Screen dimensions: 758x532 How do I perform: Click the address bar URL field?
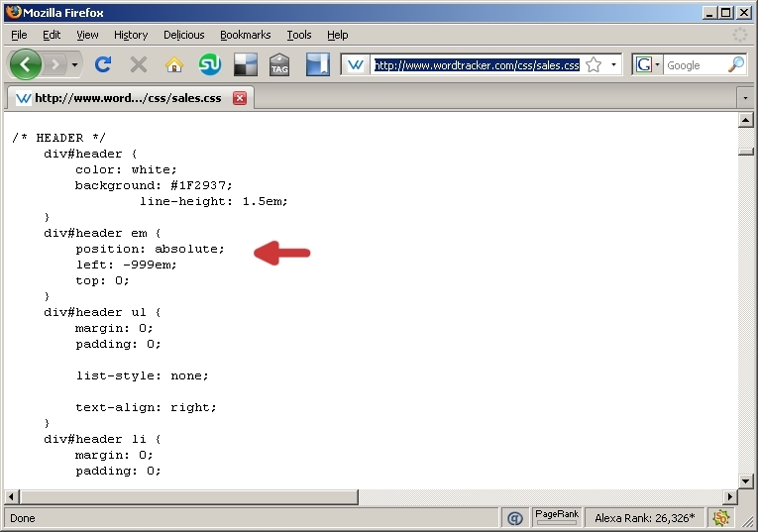click(478, 64)
